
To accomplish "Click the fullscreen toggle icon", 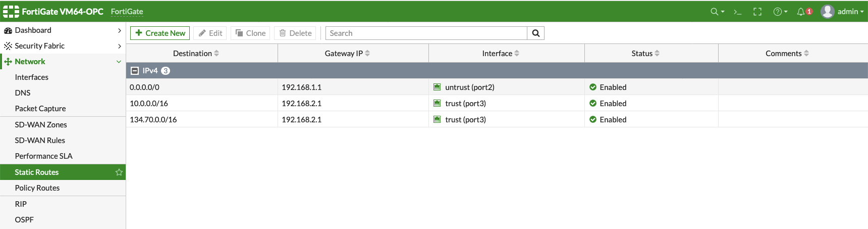I will [x=757, y=12].
